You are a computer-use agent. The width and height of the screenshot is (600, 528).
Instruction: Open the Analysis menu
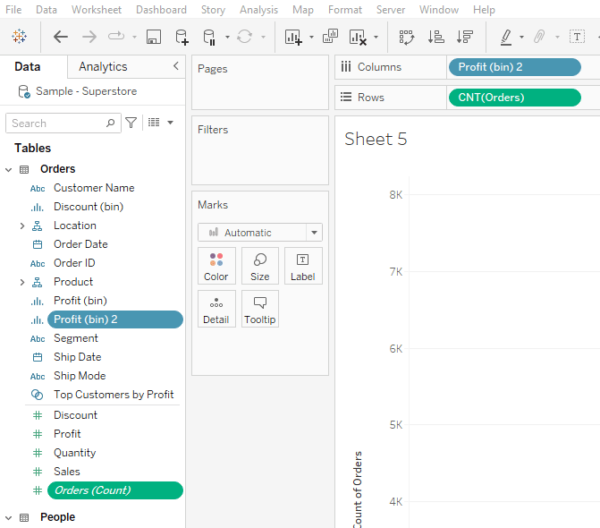point(259,10)
